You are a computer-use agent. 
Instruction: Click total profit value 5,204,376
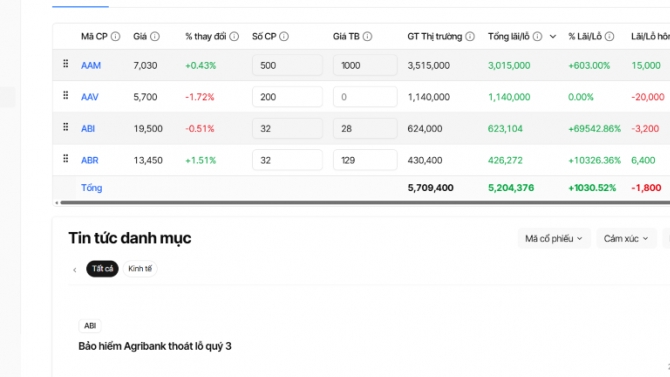coord(511,188)
